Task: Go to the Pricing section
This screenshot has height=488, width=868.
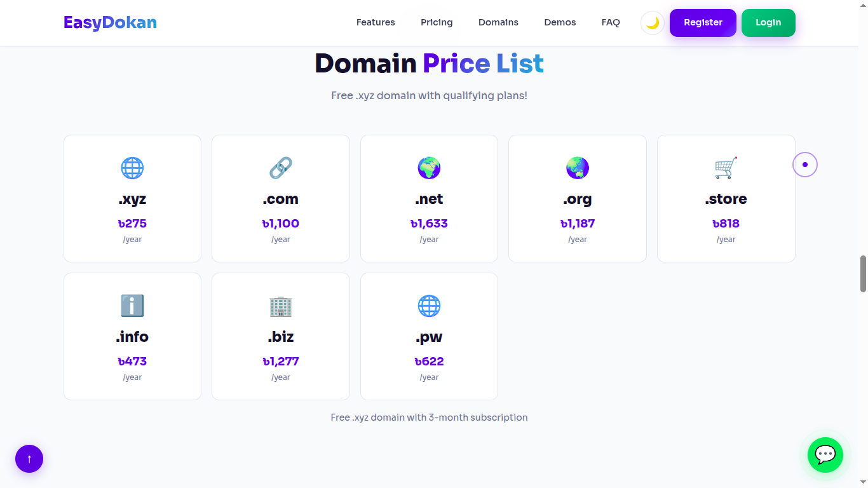Action: click(x=437, y=22)
